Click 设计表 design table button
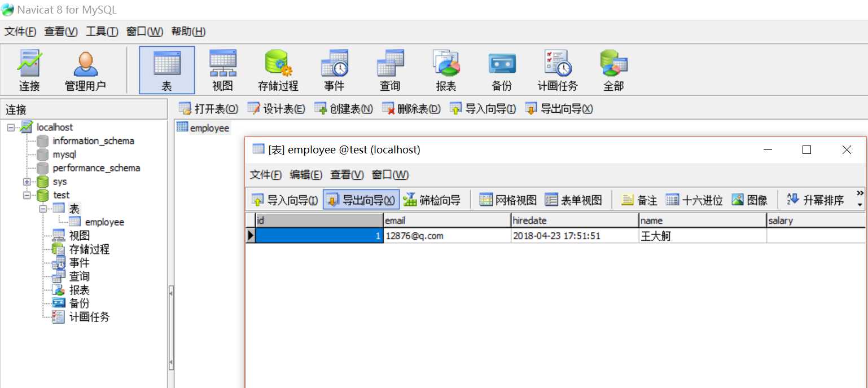868x388 pixels. point(276,109)
